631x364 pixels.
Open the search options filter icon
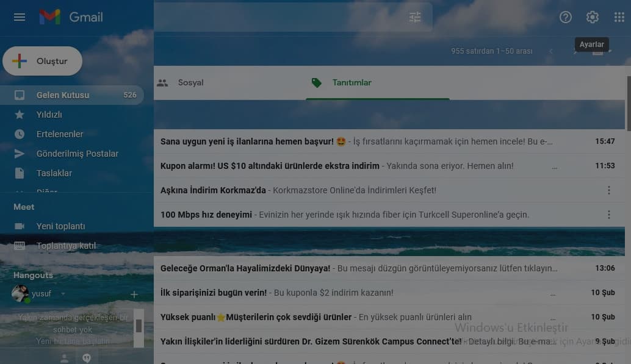pos(415,17)
